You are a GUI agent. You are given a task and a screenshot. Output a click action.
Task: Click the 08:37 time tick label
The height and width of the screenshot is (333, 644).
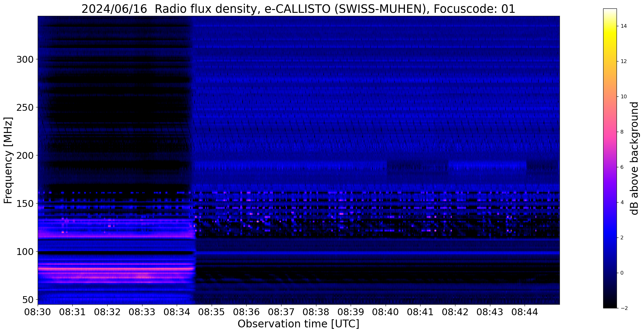click(x=281, y=312)
